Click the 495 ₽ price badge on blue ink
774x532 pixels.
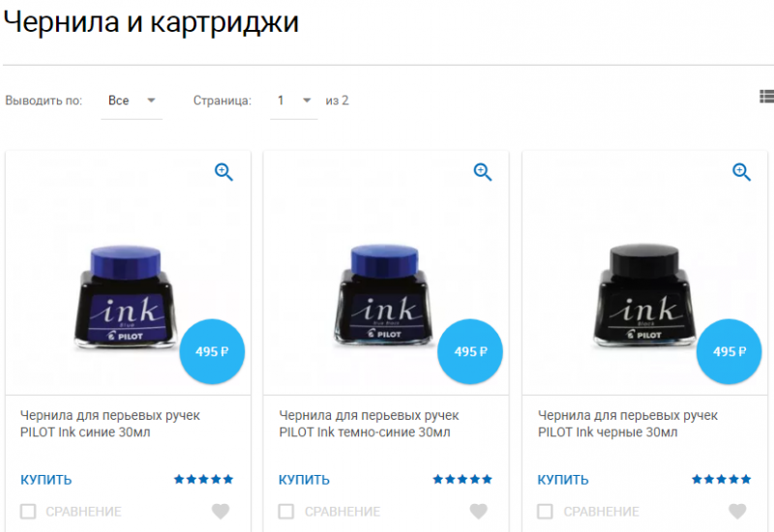pyautogui.click(x=212, y=351)
